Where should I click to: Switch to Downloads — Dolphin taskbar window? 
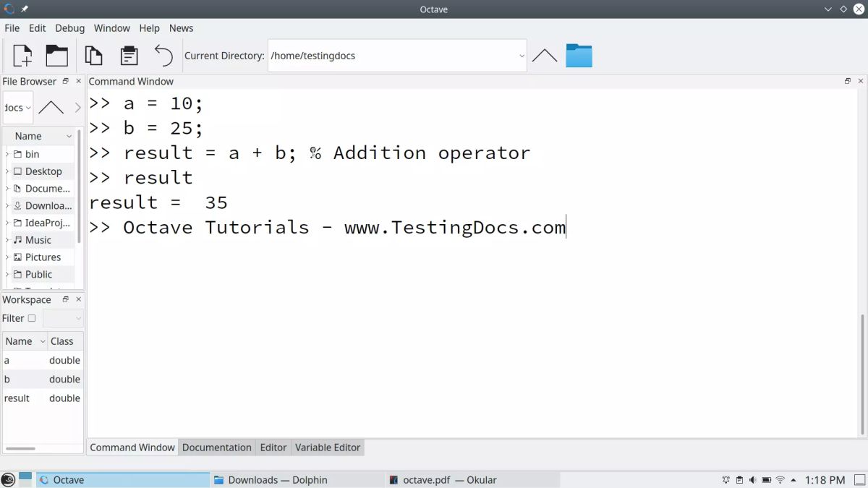[297, 480]
